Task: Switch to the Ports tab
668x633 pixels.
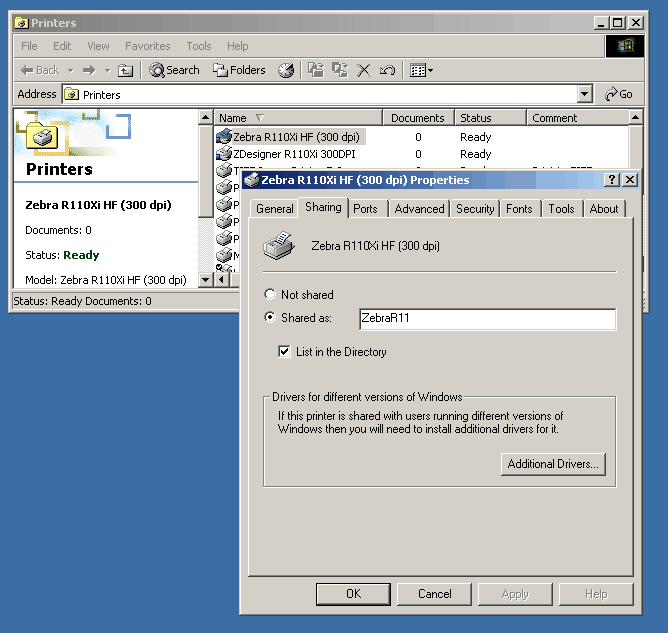Action: (x=366, y=209)
